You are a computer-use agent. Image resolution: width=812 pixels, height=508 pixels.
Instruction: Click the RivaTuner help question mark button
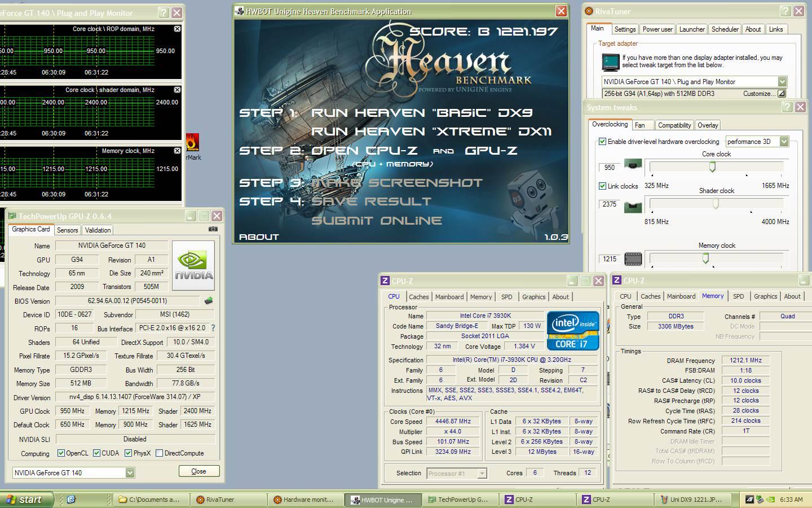[785, 11]
